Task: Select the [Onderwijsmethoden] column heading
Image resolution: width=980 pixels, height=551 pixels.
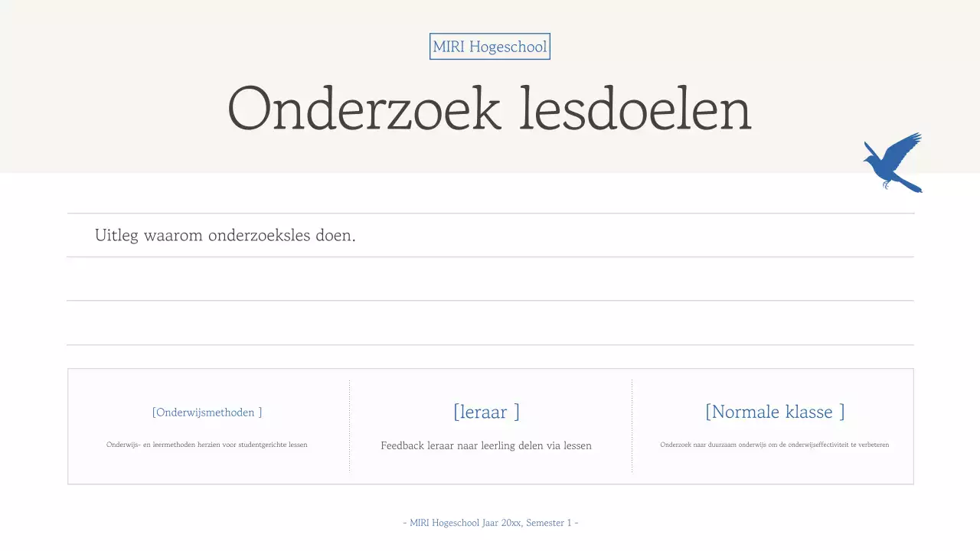Action: [207, 412]
